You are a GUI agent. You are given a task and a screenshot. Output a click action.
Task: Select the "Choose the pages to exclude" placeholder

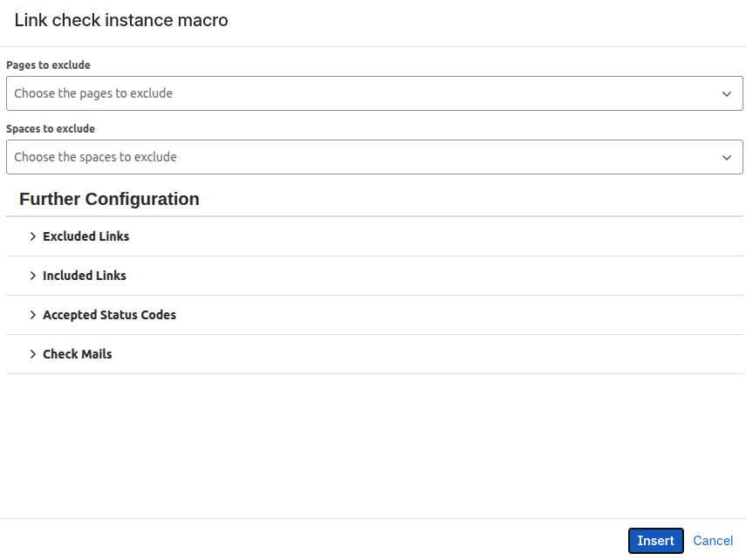(x=93, y=93)
